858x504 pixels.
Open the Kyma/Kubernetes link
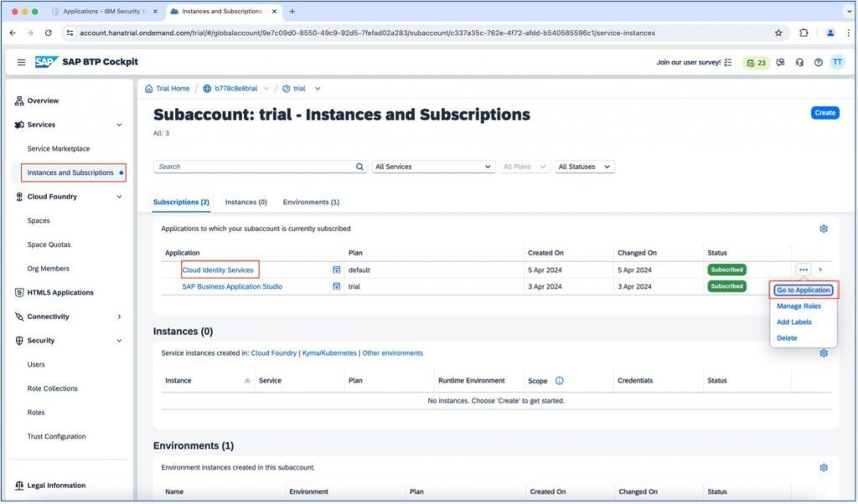(329, 353)
